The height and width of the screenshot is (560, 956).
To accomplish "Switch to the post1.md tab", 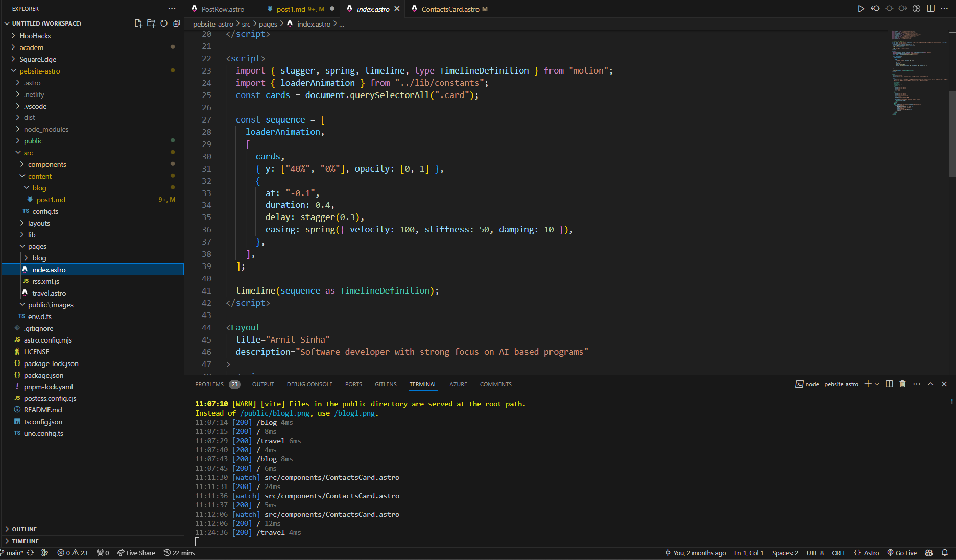I will pyautogui.click(x=300, y=9).
